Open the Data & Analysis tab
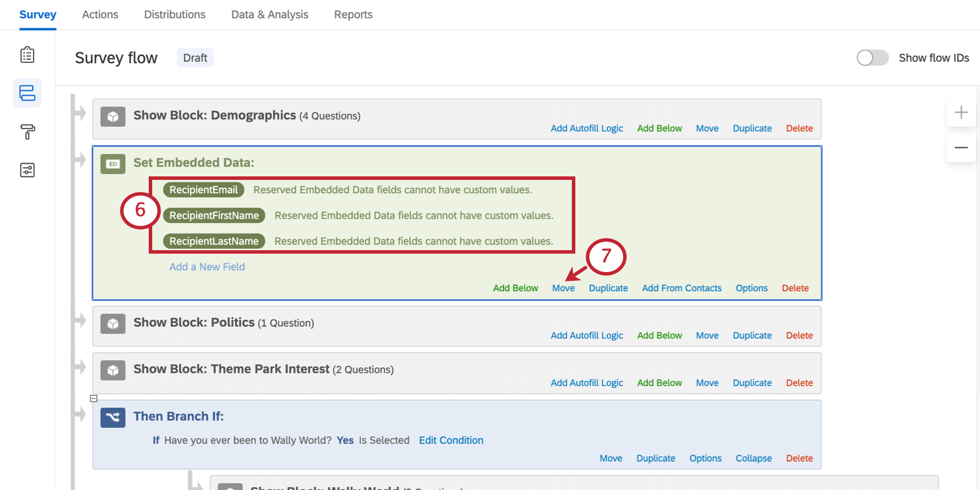 click(x=270, y=14)
